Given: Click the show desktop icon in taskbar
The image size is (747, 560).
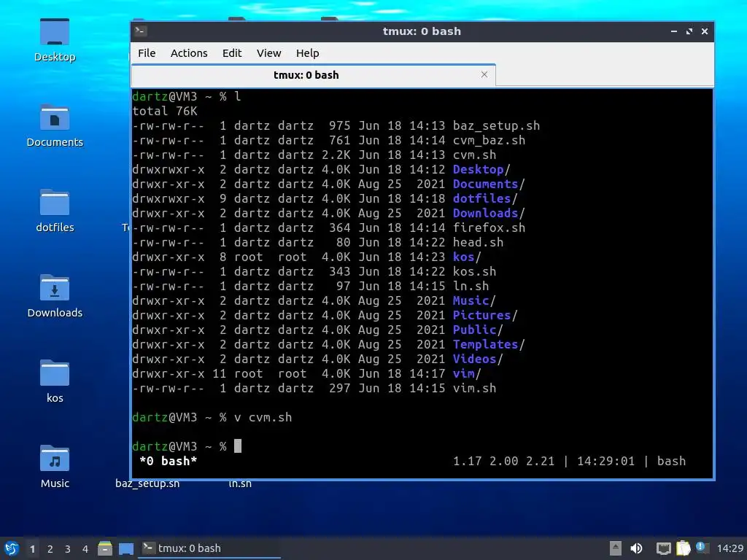Looking at the screenshot, I should (x=126, y=548).
